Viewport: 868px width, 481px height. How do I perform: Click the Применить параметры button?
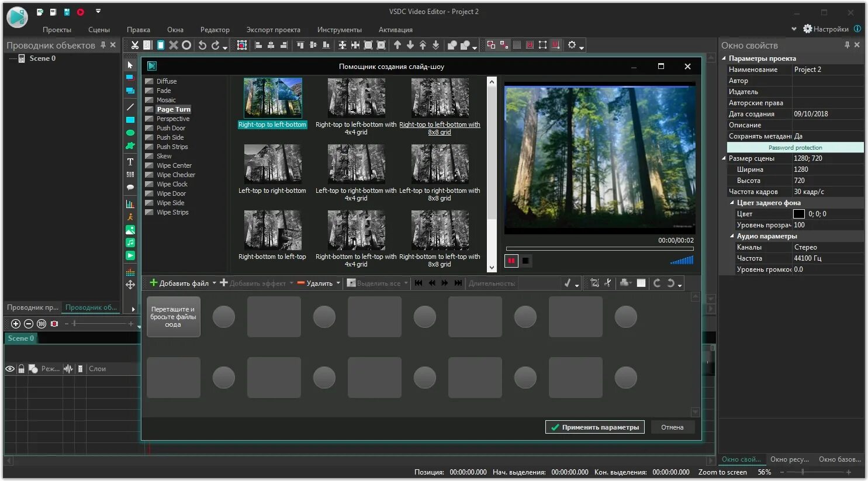coord(595,427)
